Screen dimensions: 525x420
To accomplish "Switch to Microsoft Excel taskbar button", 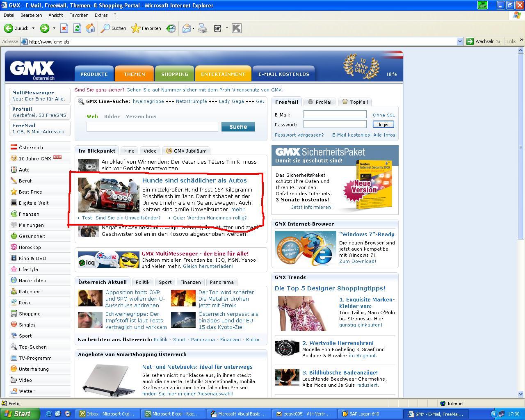I will (x=173, y=414).
